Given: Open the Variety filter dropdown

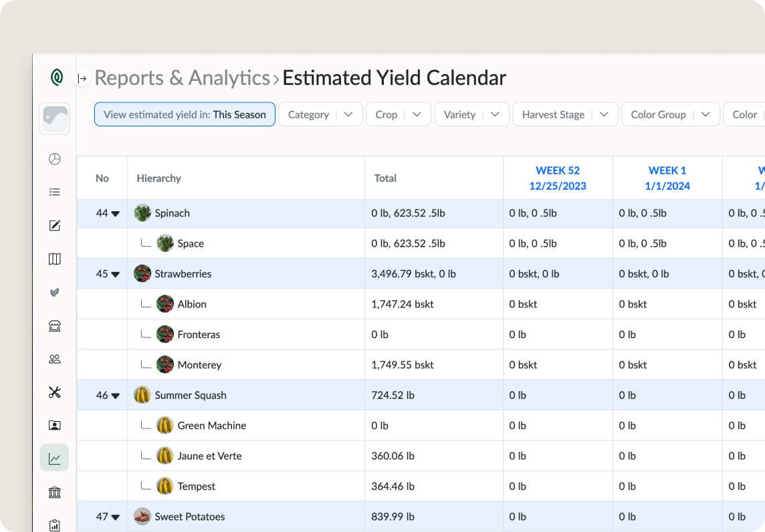Looking at the screenshot, I should (x=472, y=114).
